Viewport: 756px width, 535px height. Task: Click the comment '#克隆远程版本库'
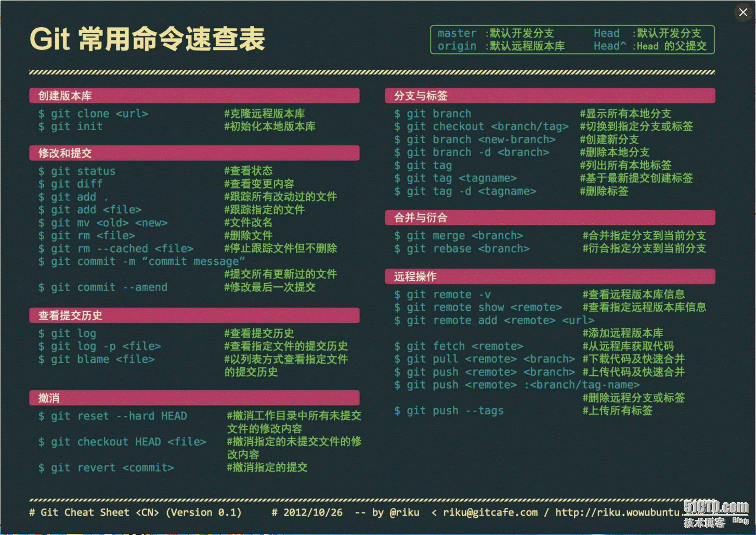pos(265,113)
